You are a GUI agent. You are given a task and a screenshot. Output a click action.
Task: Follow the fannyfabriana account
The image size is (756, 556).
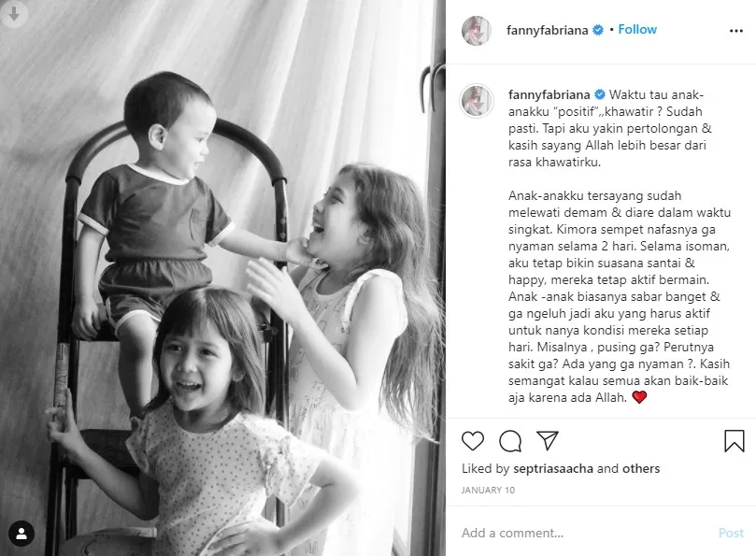pos(637,29)
